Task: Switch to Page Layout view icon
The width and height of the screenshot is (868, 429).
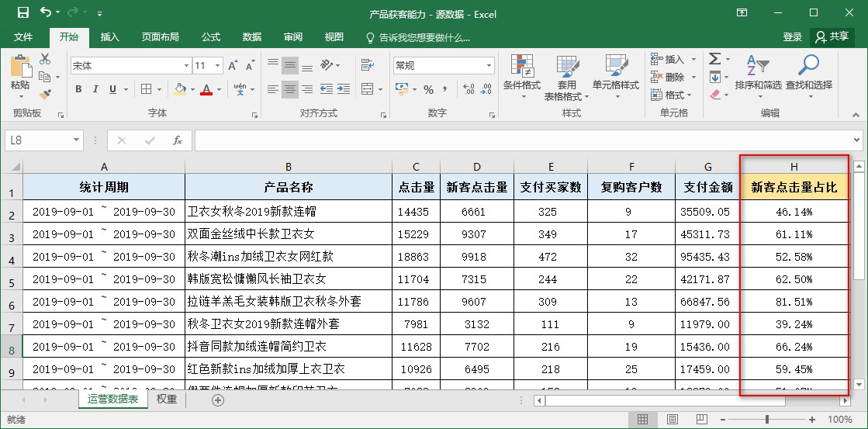Action: (x=672, y=419)
